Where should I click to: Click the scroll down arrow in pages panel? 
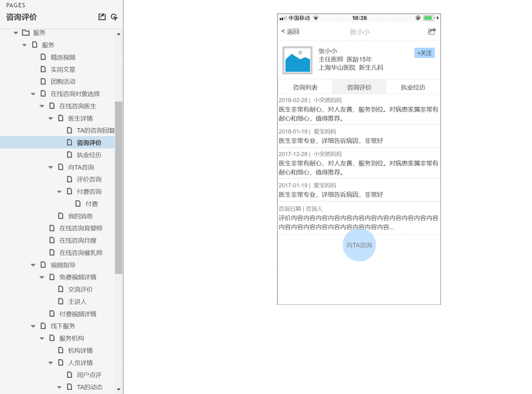[x=119, y=389]
